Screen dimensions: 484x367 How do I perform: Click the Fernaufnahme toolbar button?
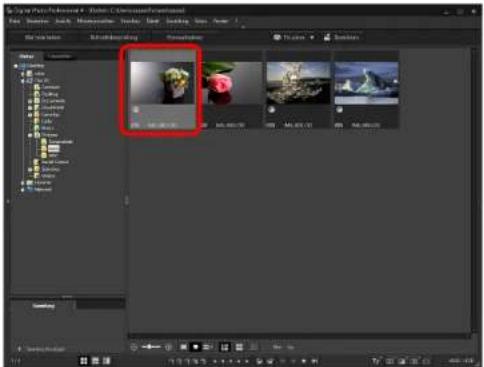[185, 37]
